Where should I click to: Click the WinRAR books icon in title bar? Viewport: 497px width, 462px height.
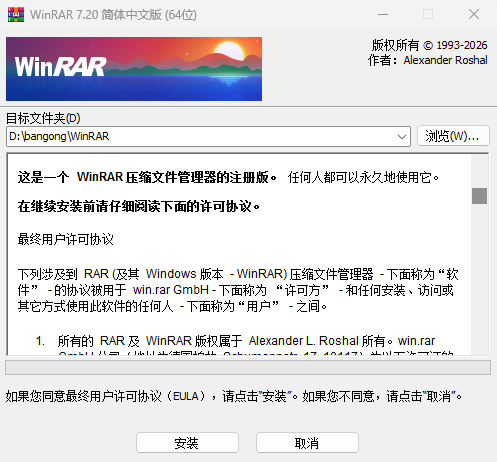pos(16,15)
